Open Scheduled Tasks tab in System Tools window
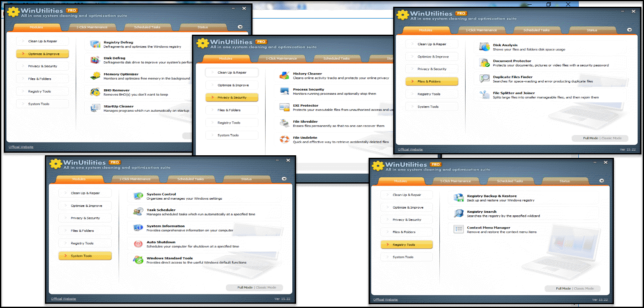 point(191,179)
